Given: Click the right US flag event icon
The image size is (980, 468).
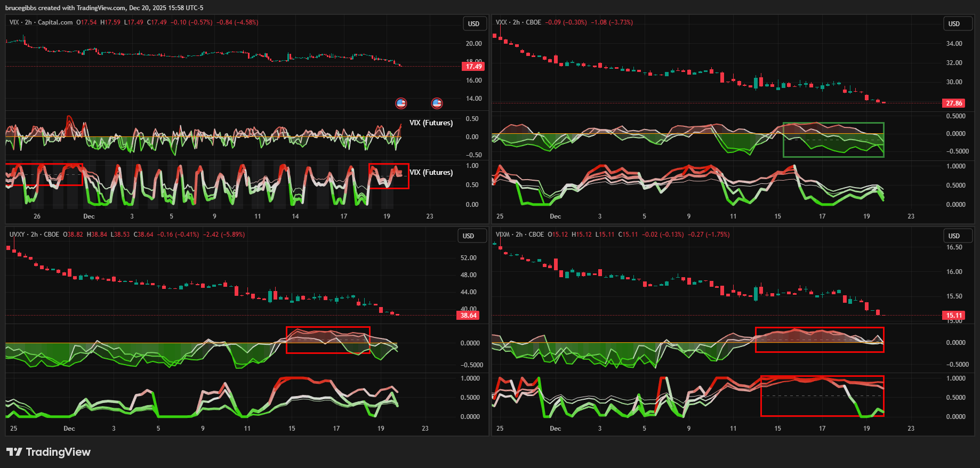Looking at the screenshot, I should coord(437,103).
